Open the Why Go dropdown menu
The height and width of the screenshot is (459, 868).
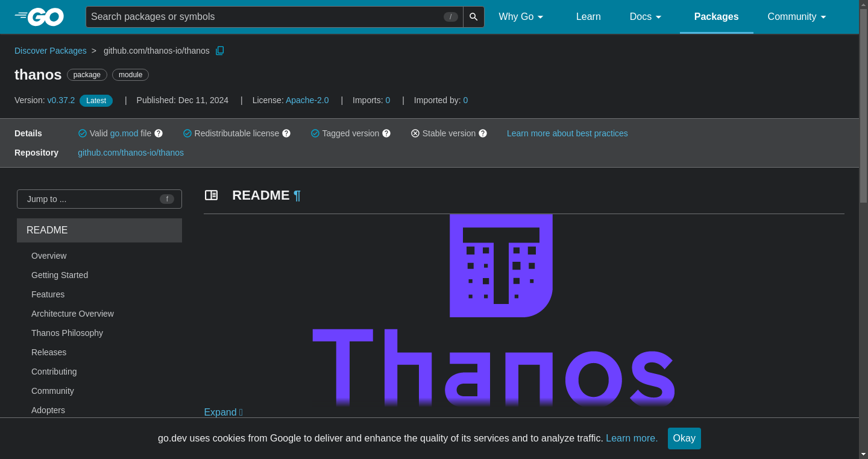(x=521, y=17)
